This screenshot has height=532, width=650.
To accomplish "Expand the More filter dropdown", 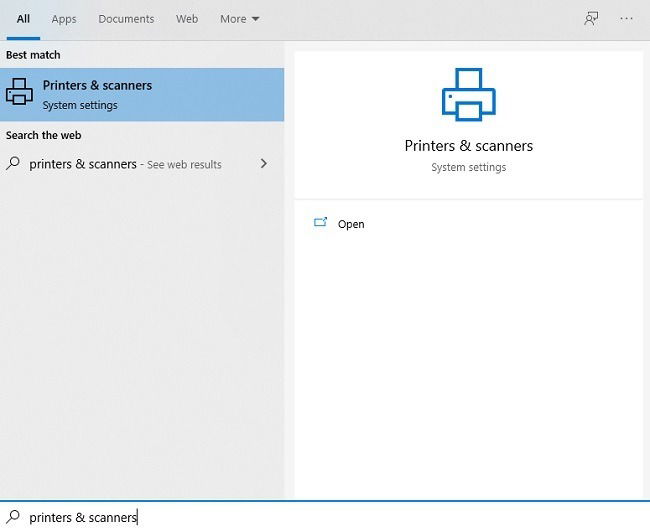I will point(240,19).
